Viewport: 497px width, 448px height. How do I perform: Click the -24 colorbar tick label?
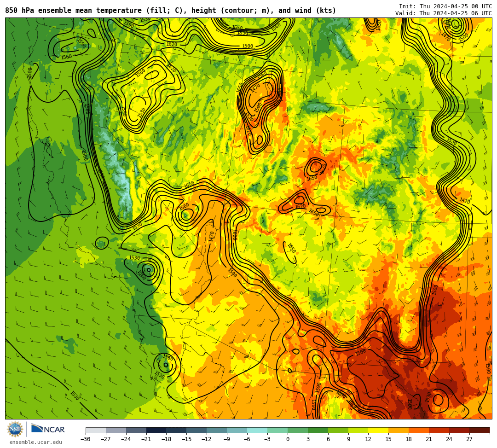point(126,439)
